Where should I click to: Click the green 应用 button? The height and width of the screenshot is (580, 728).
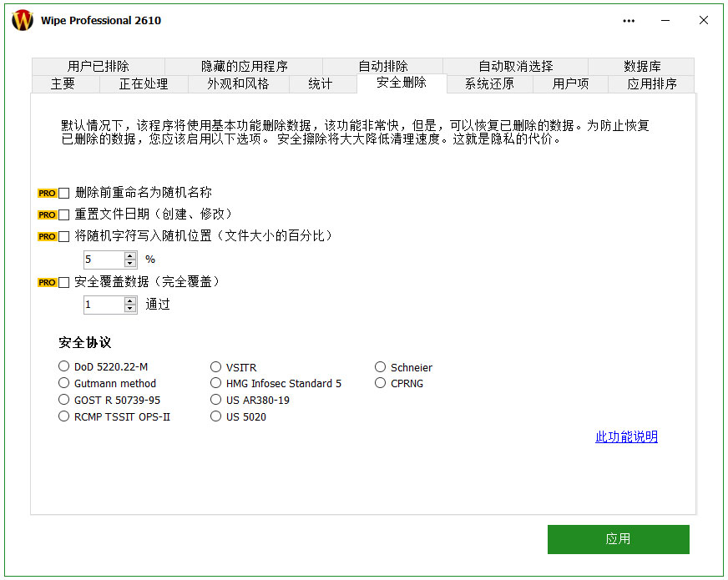tap(618, 539)
